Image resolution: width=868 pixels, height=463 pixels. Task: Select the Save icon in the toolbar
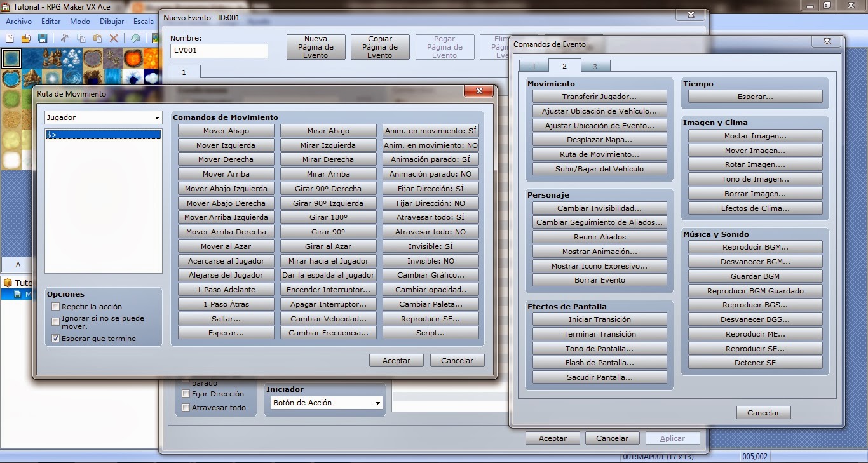tap(42, 38)
